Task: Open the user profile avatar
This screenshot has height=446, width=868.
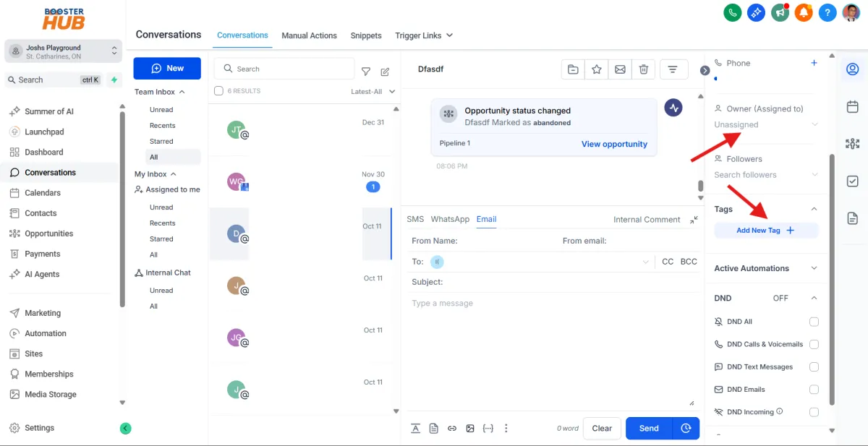Action: coord(851,12)
